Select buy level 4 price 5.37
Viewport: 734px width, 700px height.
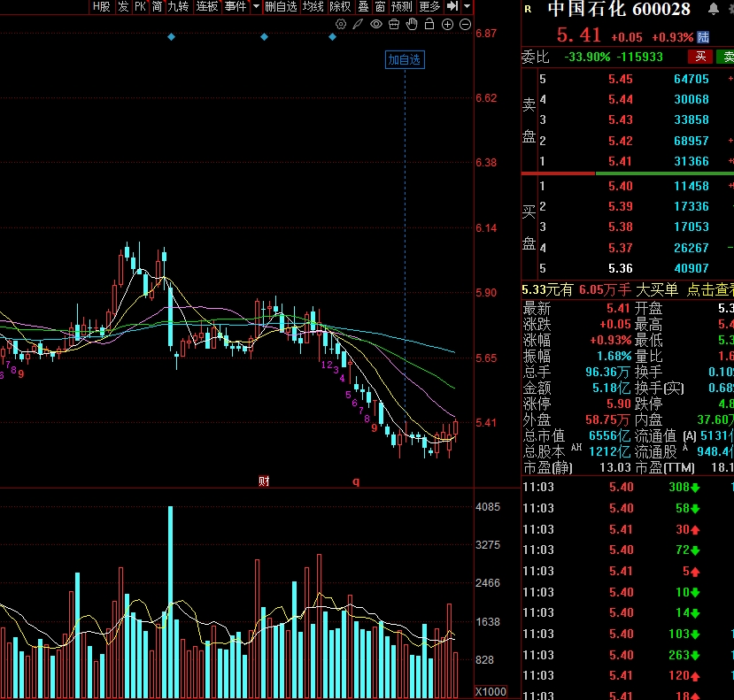click(x=621, y=248)
